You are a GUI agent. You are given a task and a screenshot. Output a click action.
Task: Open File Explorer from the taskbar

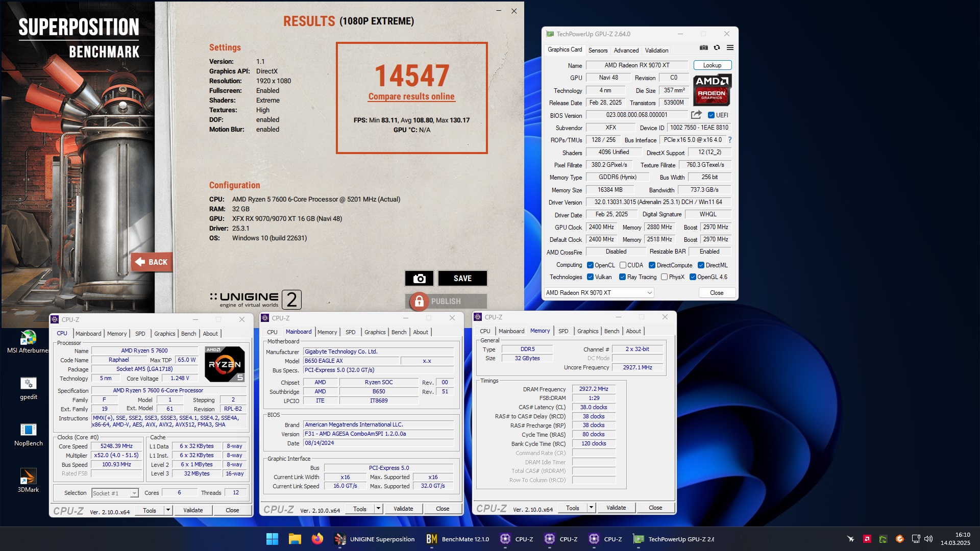coord(295,539)
